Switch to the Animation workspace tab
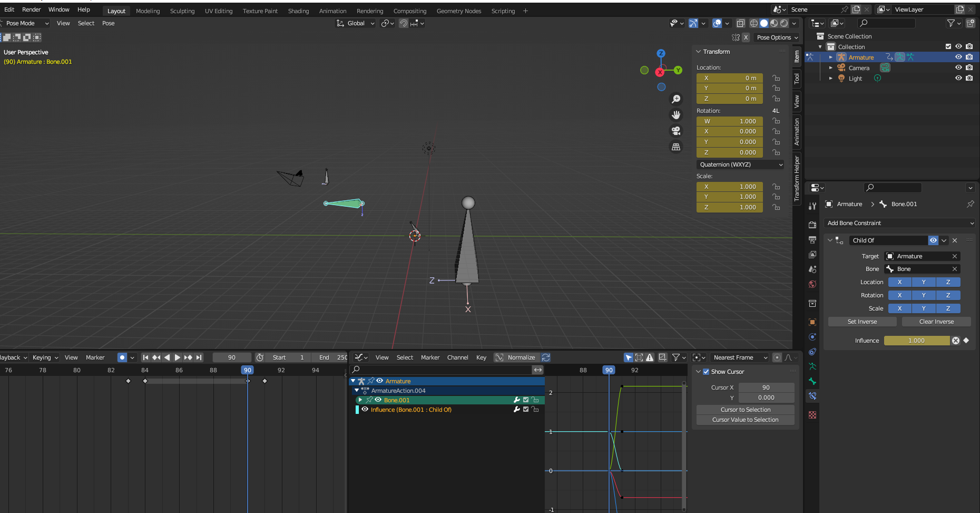 332,11
